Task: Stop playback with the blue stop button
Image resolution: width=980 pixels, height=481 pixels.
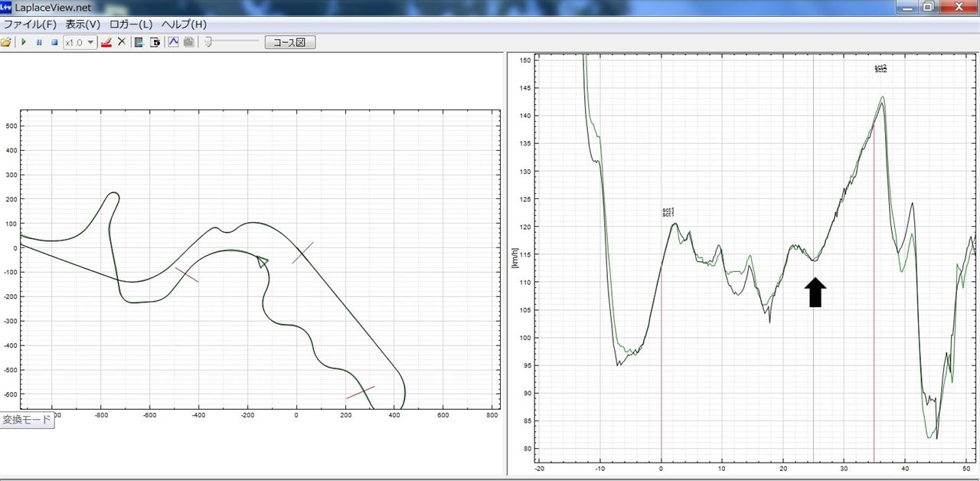Action: [x=54, y=42]
